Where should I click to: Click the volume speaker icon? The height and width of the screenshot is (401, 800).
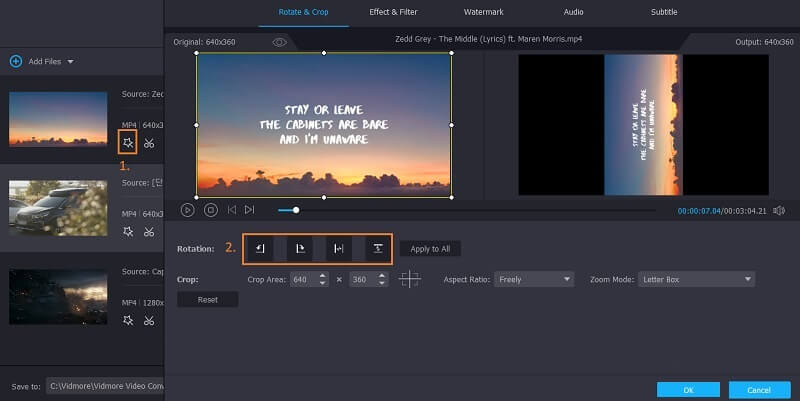click(779, 211)
